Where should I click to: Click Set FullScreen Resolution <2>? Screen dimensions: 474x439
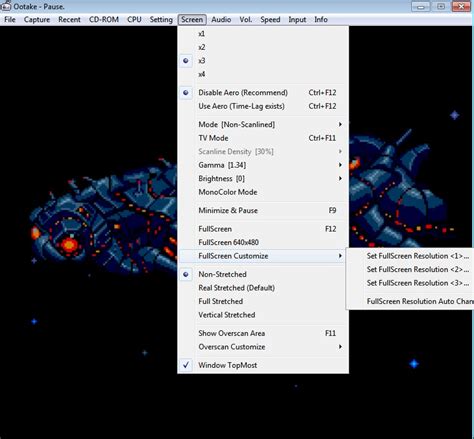[x=411, y=269]
